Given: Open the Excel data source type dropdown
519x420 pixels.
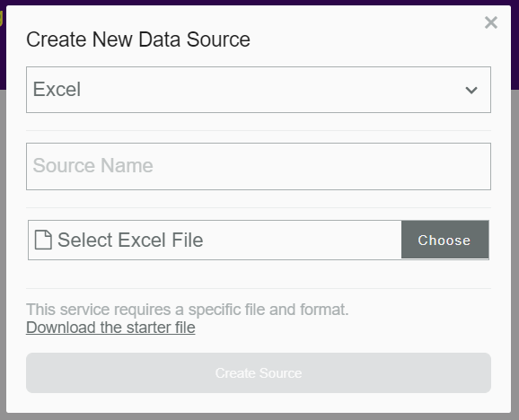Looking at the screenshot, I should tap(259, 90).
